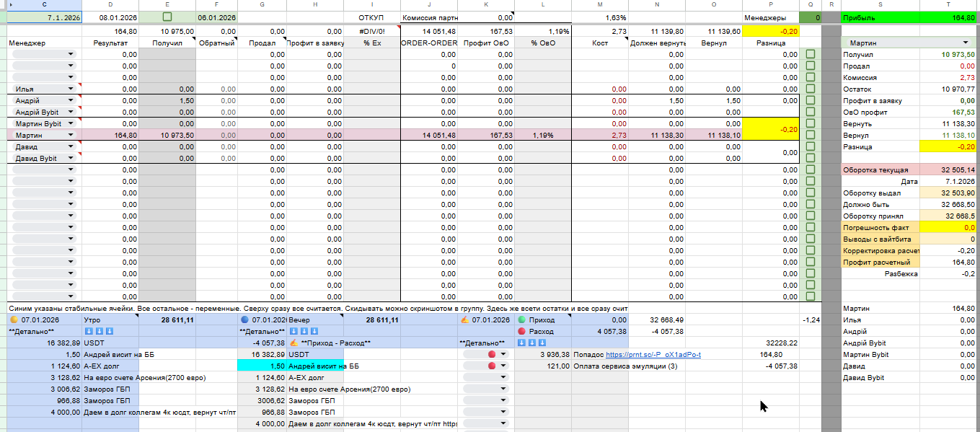Viewport: 980px width, 432px height.
Task: Click the middle down-arrow icon under Расход
Action: coord(531,343)
